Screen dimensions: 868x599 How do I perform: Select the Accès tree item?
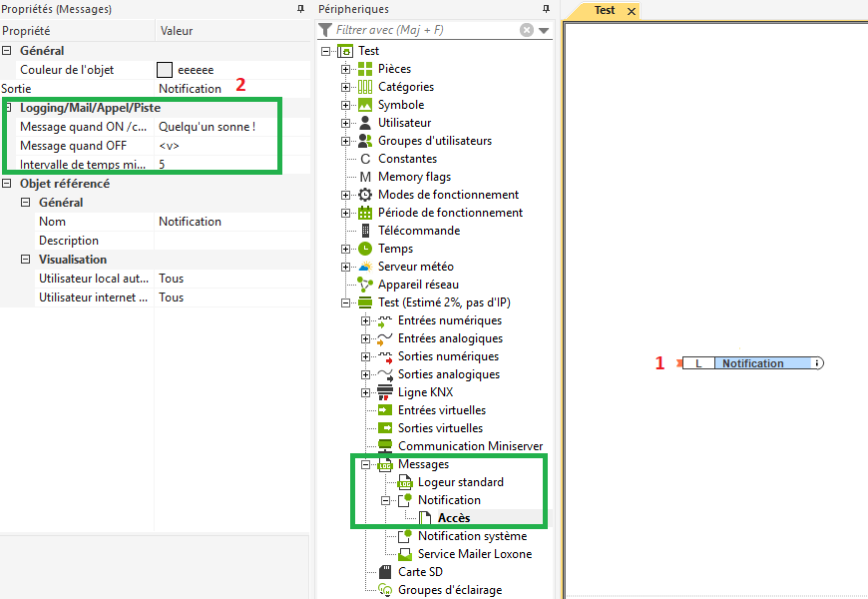[x=453, y=518]
